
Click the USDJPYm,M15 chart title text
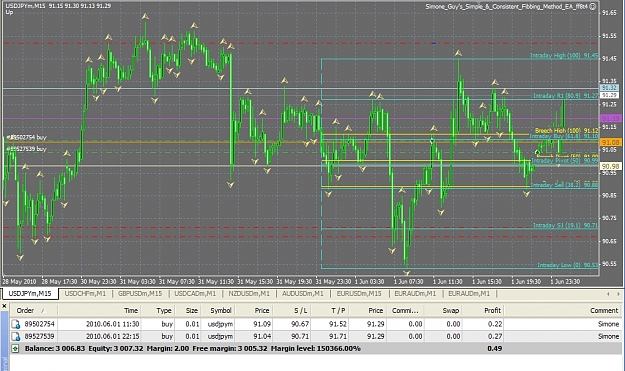(25, 6)
